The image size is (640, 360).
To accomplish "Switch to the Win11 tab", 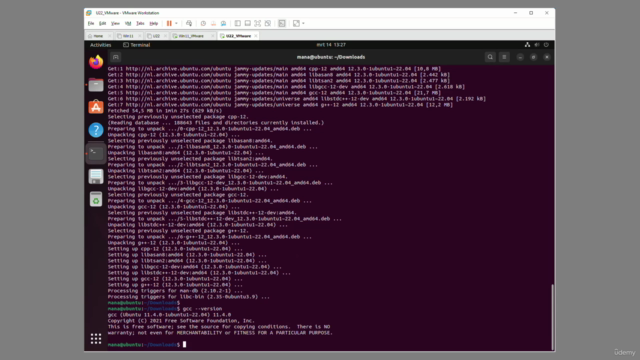I will 128,36.
